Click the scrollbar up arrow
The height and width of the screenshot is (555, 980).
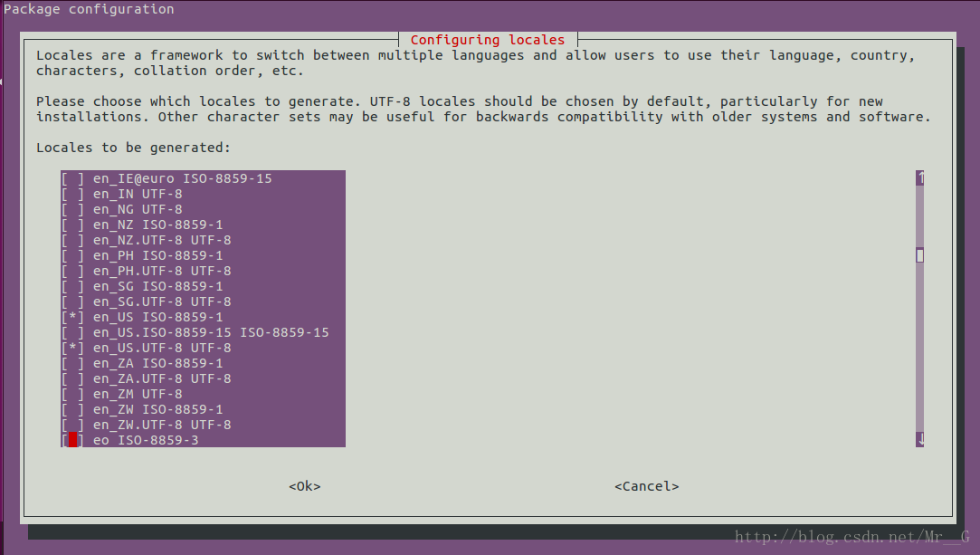[x=919, y=178]
